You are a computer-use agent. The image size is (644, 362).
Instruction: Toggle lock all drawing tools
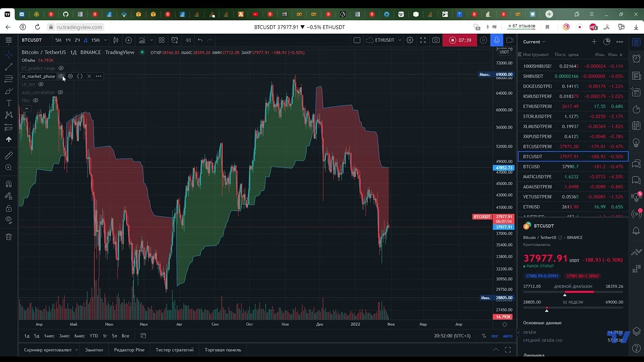(x=9, y=208)
